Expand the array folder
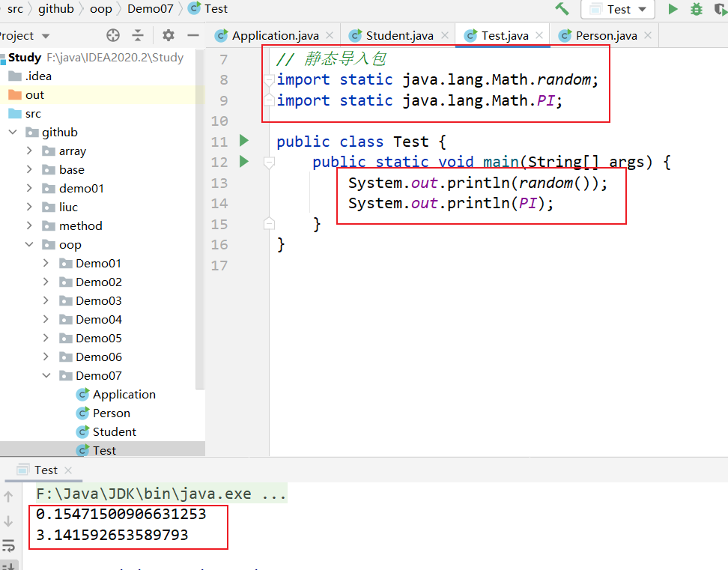 coord(30,151)
